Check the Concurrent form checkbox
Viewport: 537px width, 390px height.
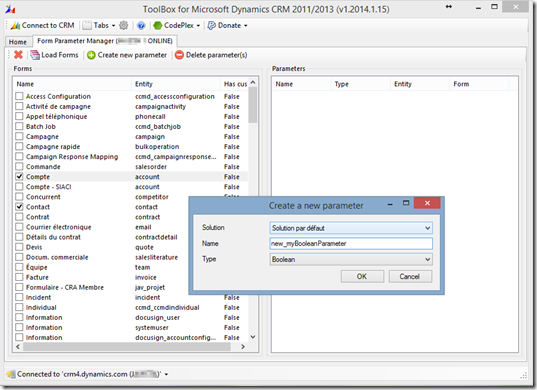[20, 197]
